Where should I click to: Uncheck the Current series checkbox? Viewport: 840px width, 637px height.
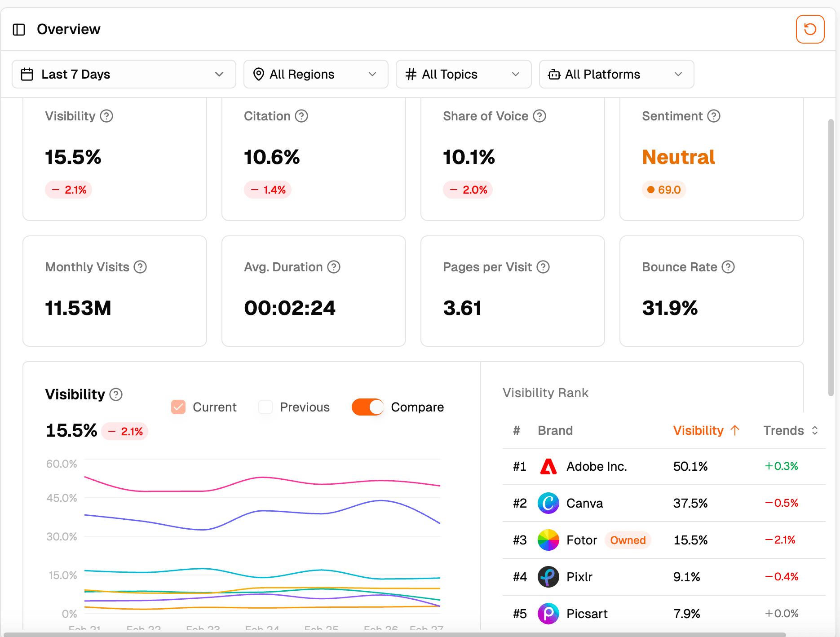(x=178, y=407)
